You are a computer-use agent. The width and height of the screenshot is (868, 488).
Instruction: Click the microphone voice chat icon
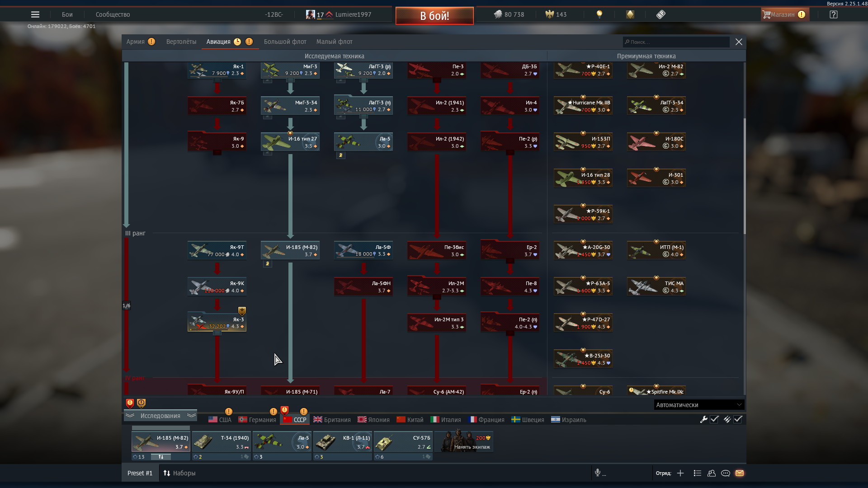(598, 473)
